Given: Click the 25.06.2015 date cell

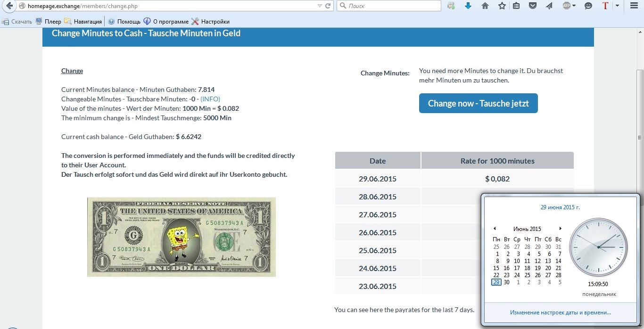Looking at the screenshot, I should point(378,251).
